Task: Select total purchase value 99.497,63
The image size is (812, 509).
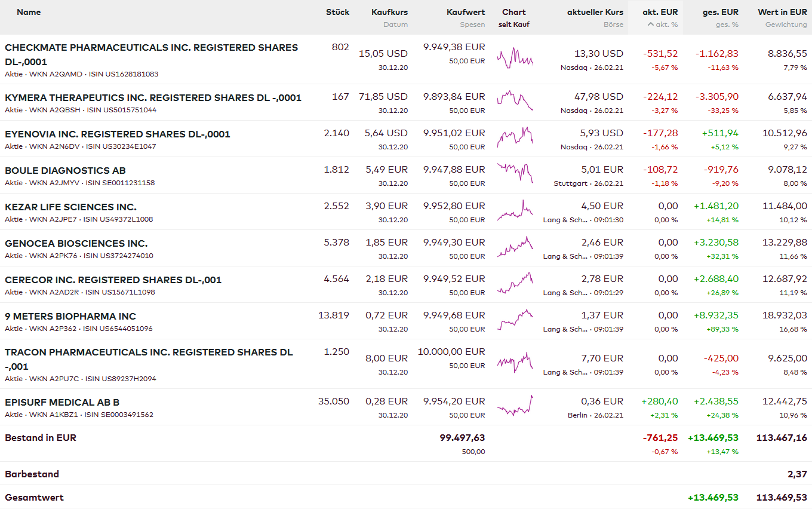Action: (x=463, y=438)
